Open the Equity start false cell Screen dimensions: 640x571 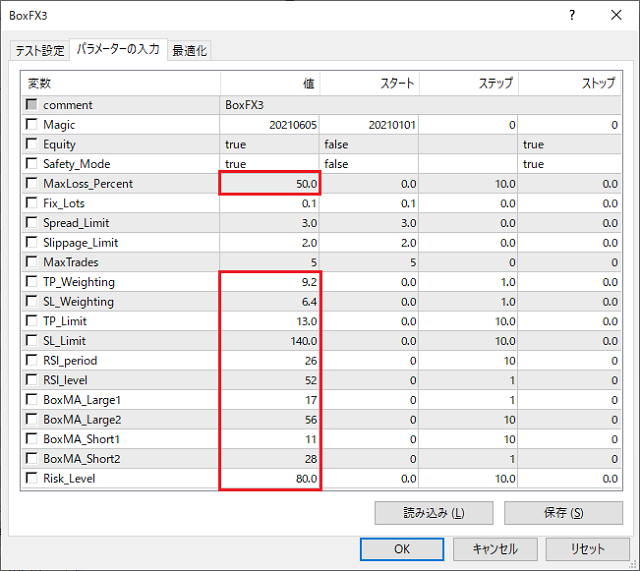tap(369, 144)
